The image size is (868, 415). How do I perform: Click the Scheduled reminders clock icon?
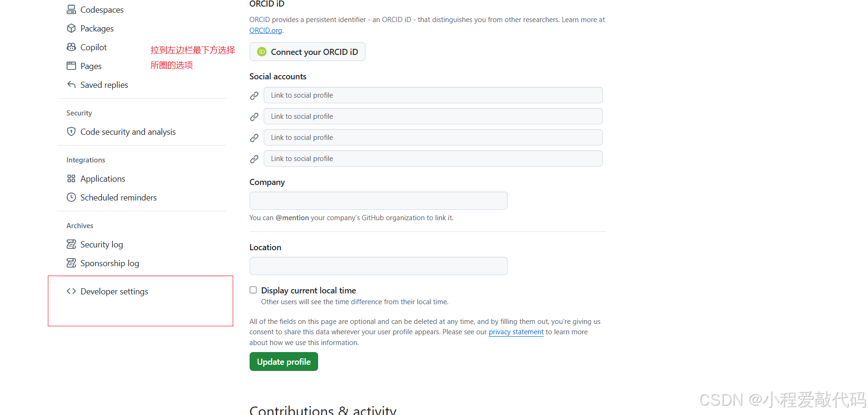(71, 197)
